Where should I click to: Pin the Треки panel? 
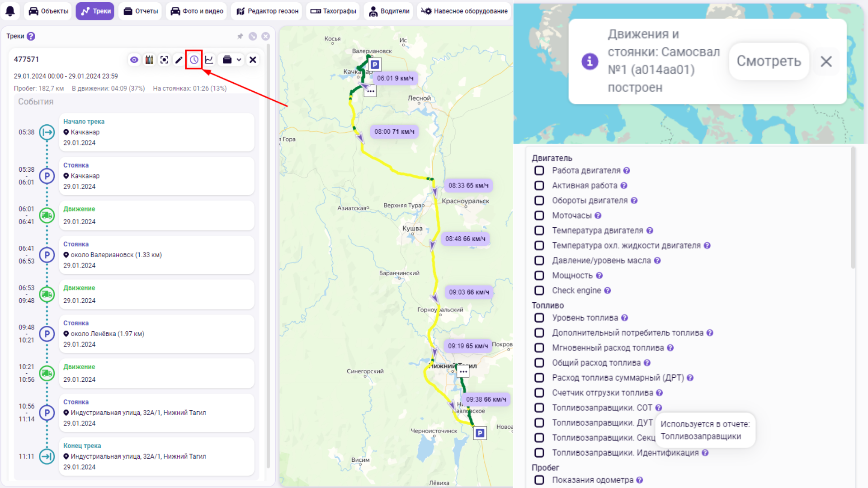(x=240, y=36)
